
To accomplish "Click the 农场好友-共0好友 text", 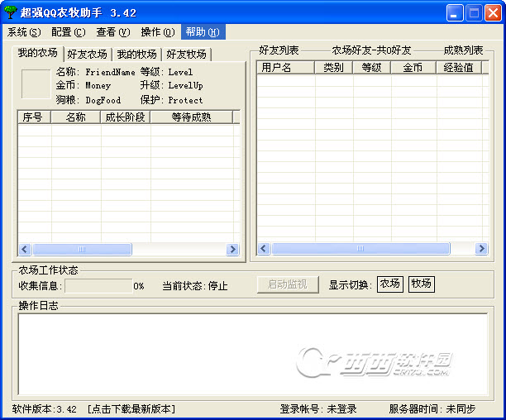I will 371,50.
